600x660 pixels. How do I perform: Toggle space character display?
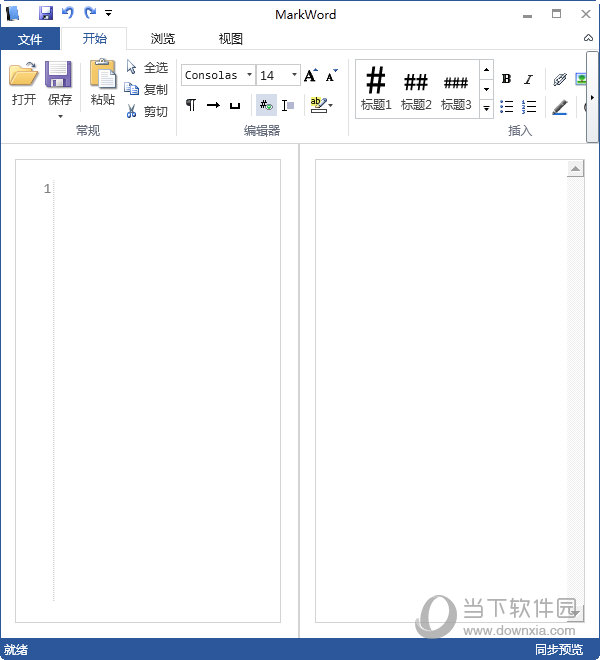point(235,105)
